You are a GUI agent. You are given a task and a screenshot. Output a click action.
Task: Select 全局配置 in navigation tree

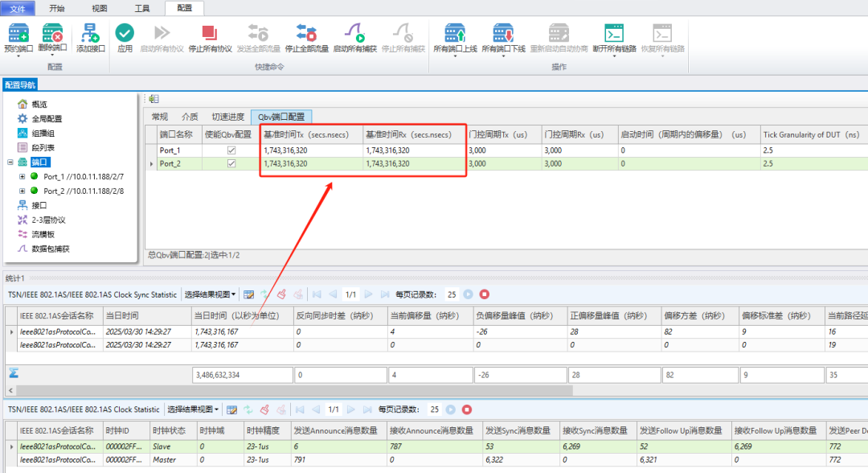click(x=47, y=118)
